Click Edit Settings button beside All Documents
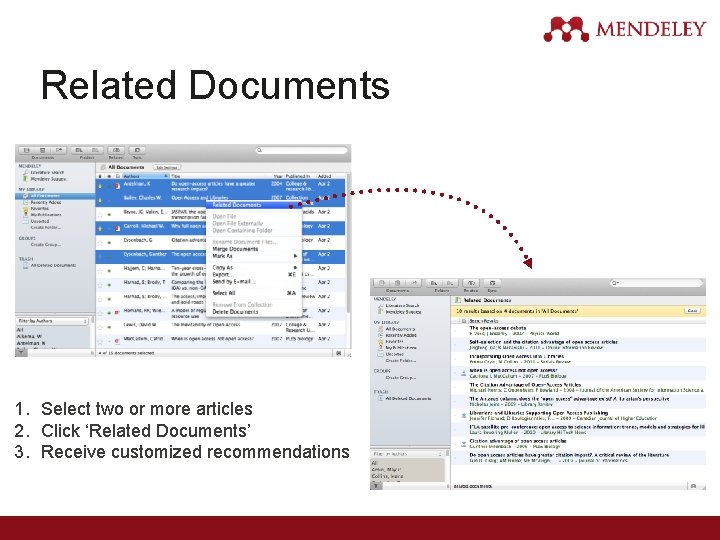This screenshot has height=540, width=720. pyautogui.click(x=167, y=167)
